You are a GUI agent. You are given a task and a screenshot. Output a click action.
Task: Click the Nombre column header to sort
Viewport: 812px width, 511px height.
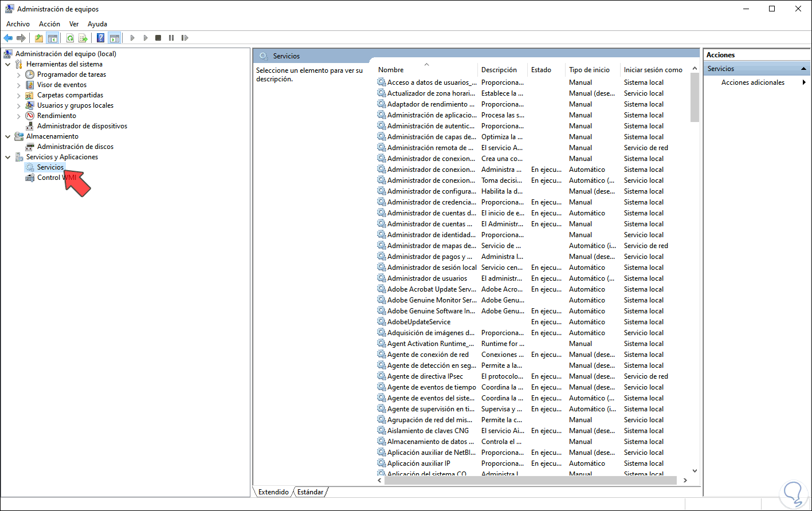390,69
